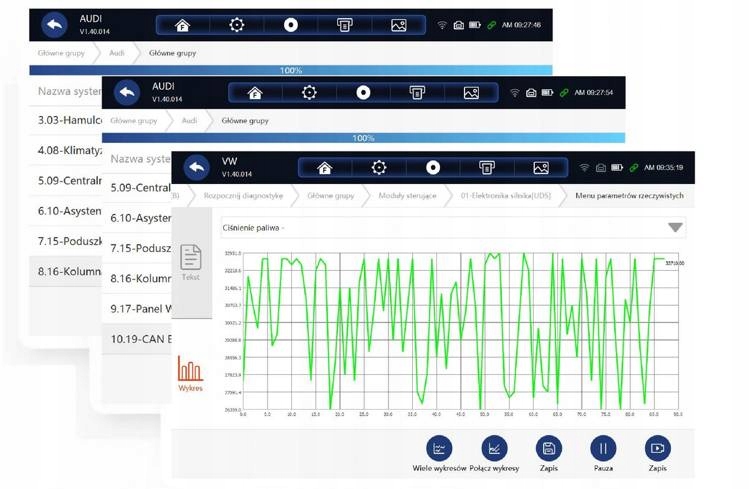Screen dimensions: 750x489
Task: Check battery indicator in VW window
Action: tap(617, 167)
